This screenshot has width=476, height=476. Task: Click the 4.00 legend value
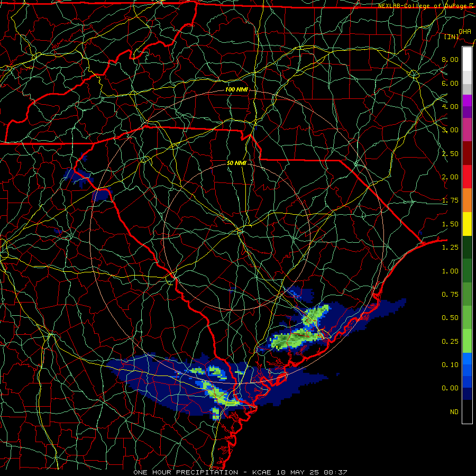pyautogui.click(x=450, y=106)
